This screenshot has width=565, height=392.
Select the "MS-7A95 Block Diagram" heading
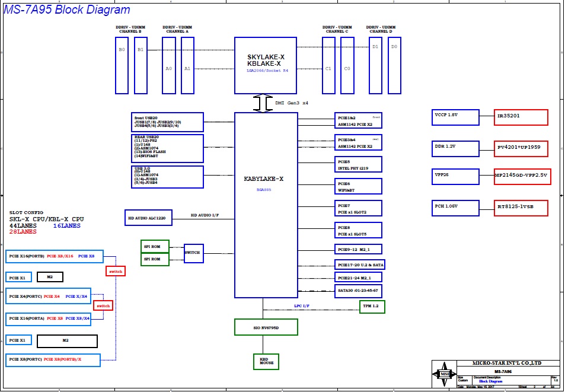click(x=66, y=9)
